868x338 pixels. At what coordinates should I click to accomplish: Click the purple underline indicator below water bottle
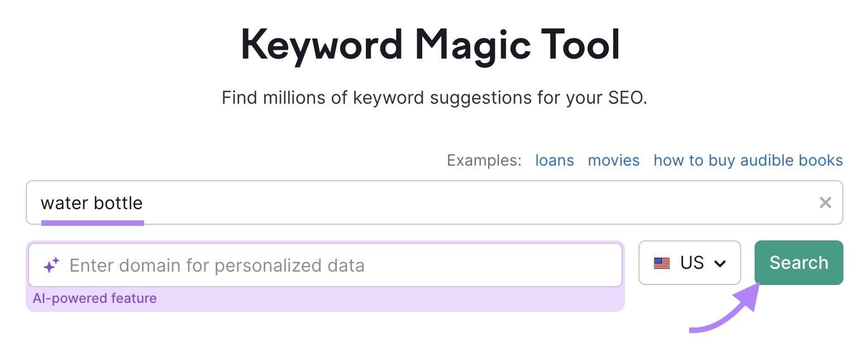pyautogui.click(x=93, y=224)
